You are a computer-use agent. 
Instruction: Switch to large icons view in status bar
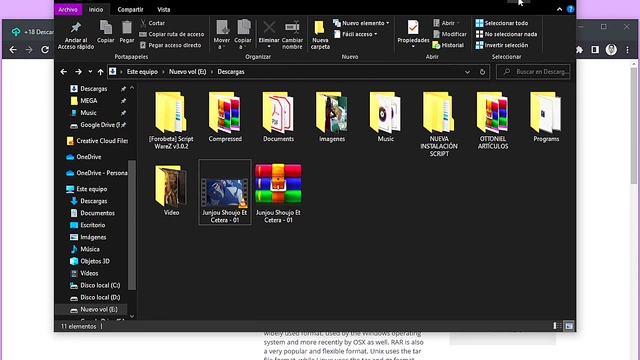pyautogui.click(x=569, y=326)
